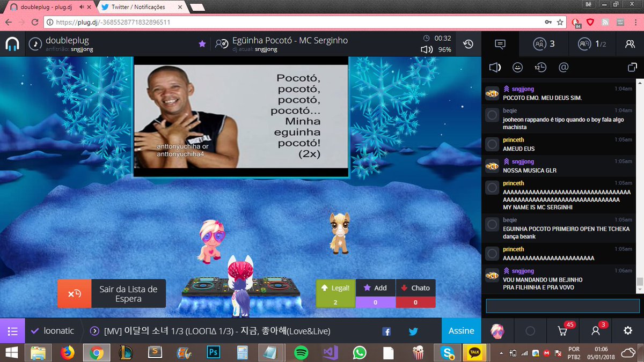Open the plug.dj settings gear
This screenshot has height=362, width=644.
pos(628,331)
